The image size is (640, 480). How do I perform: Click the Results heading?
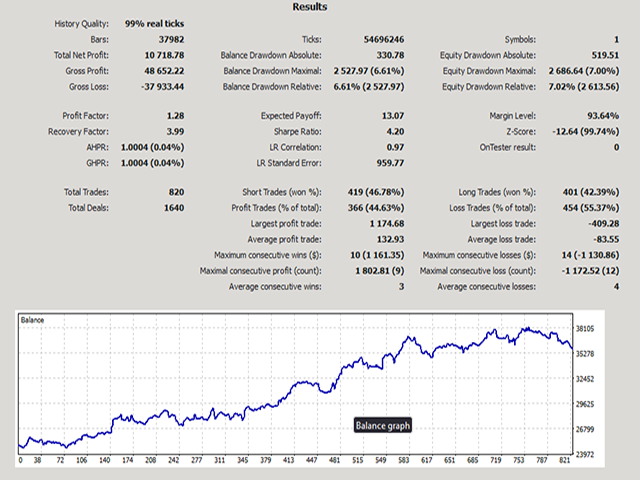click(x=310, y=7)
